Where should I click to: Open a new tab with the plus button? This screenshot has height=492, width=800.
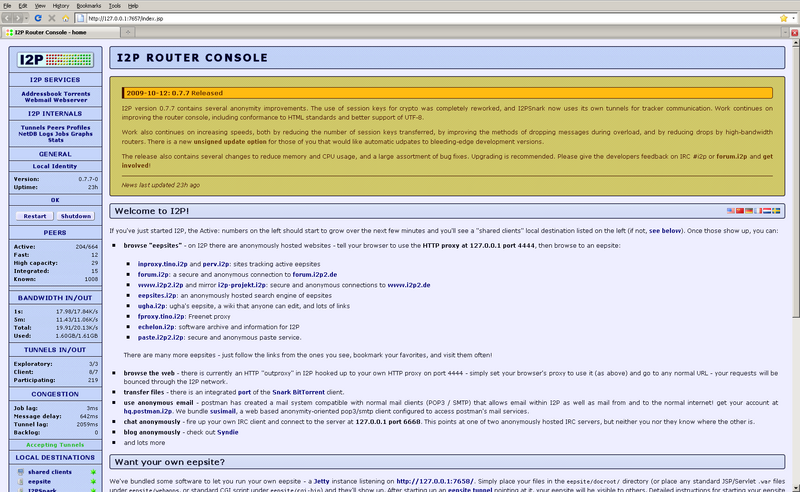128,32
